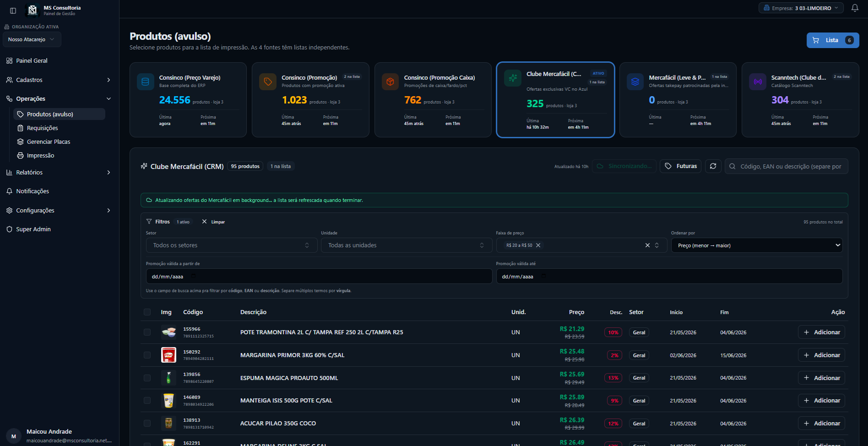
Task: Check the ESPUMA MAGICA PROAUTO 500ML row
Action: (147, 378)
